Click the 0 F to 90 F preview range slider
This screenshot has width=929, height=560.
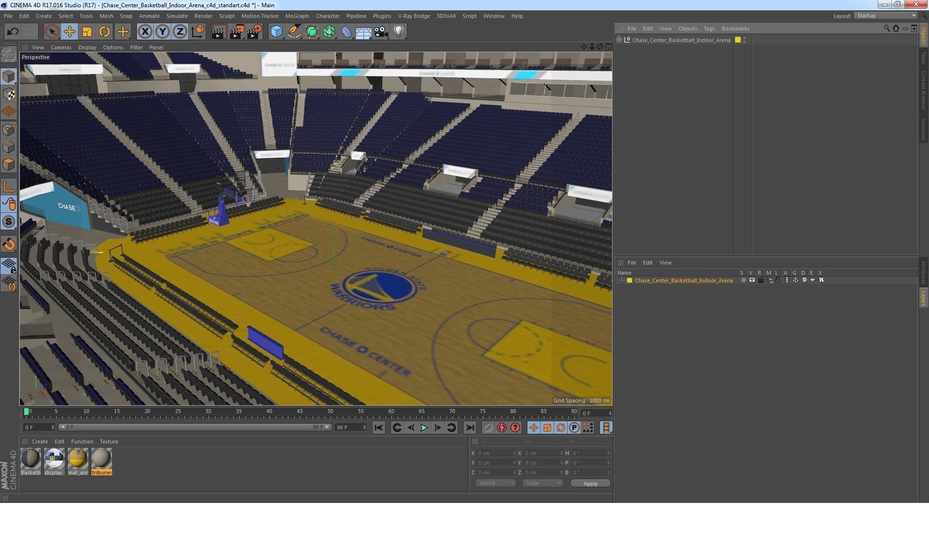click(195, 427)
